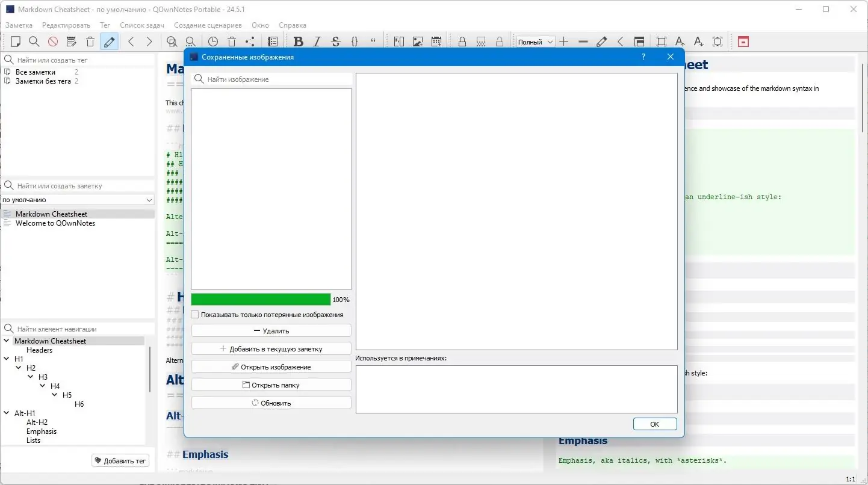Image resolution: width=868 pixels, height=485 pixels.
Task: Collapse the Alt-H1 node in navigation tree
Action: 7,413
